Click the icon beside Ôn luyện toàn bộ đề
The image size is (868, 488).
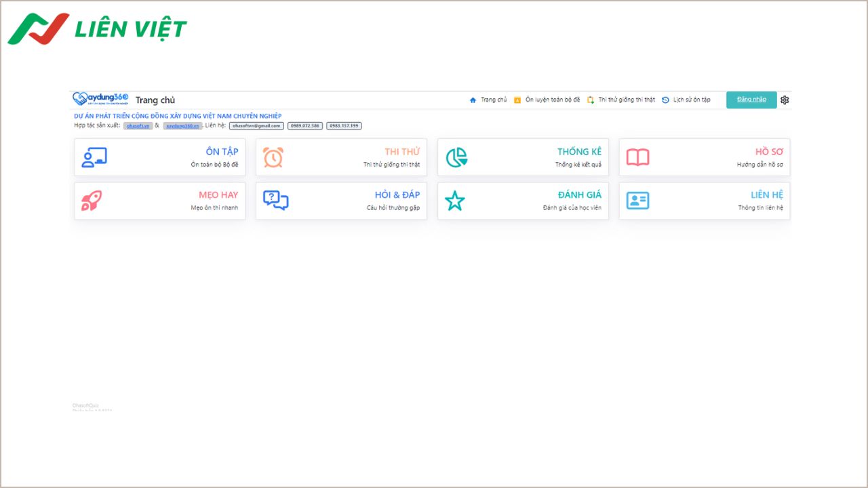click(517, 100)
